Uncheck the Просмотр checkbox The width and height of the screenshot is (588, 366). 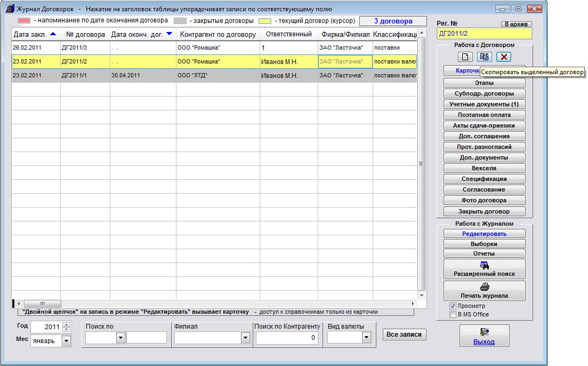[x=453, y=306]
